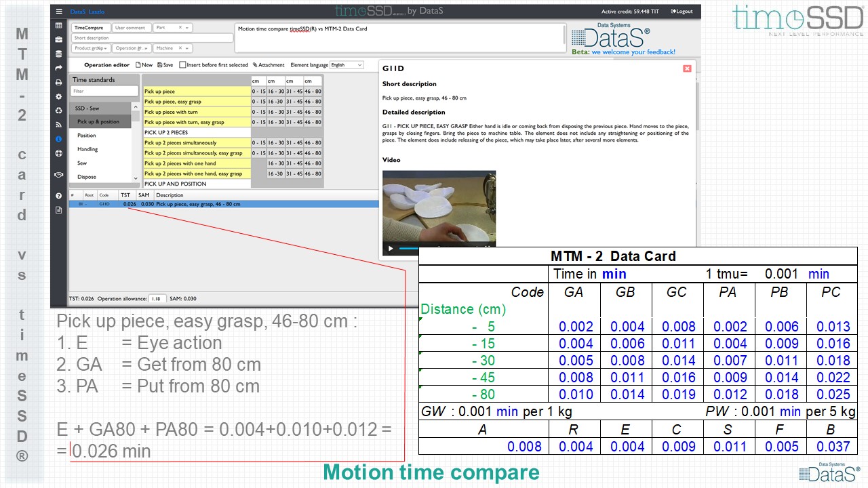The height and width of the screenshot is (488, 868).
Task: Click the Time standards Filter field
Action: point(104,91)
